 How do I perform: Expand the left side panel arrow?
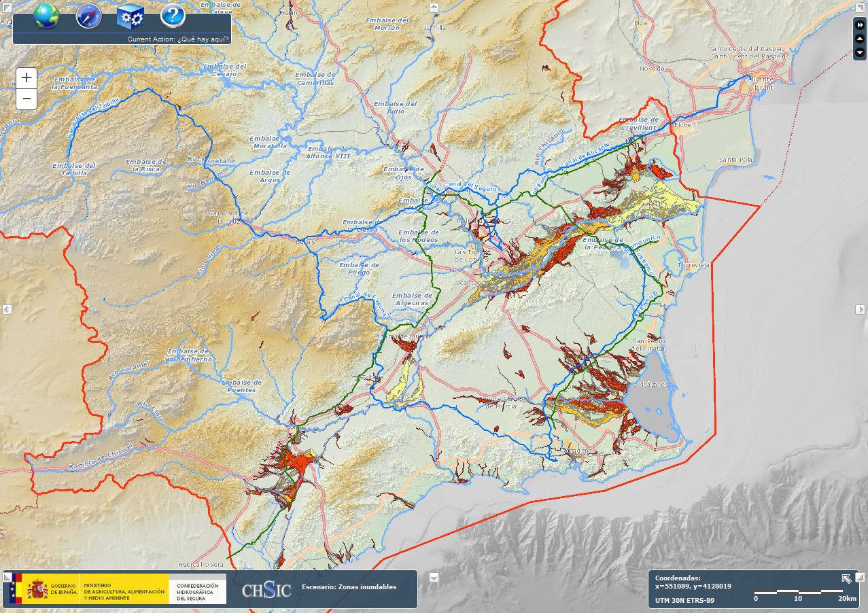click(6, 311)
